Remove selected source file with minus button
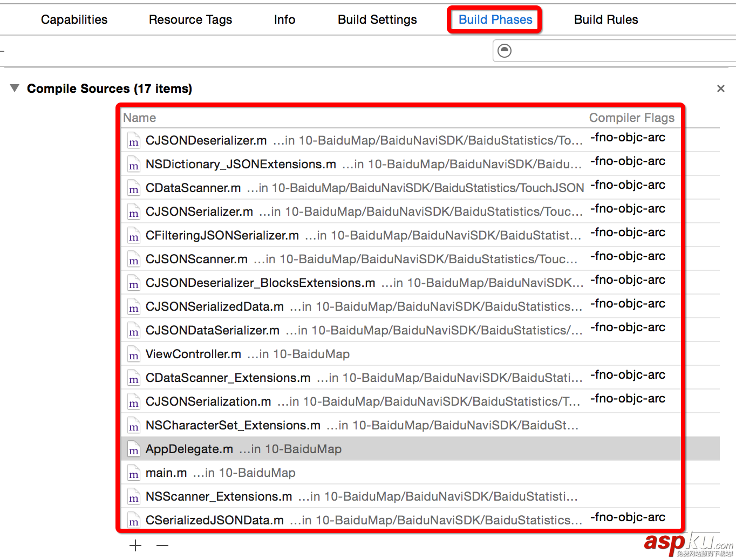Viewport: 736px width, 560px height. [x=162, y=545]
